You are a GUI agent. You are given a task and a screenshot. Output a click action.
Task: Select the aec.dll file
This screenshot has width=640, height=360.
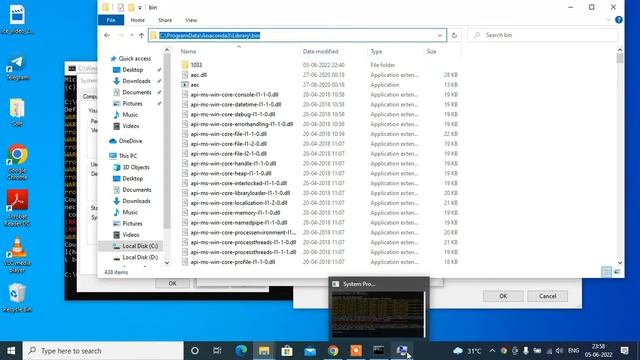[198, 75]
